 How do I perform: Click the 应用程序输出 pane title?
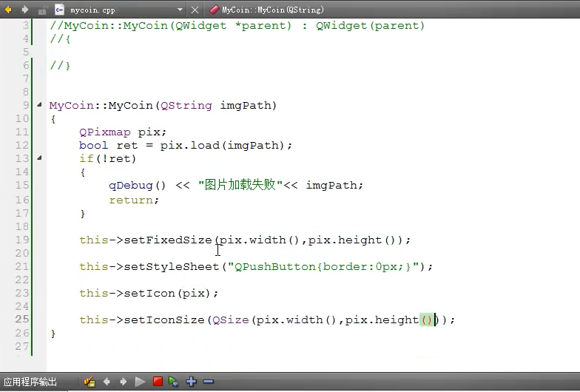click(30, 382)
